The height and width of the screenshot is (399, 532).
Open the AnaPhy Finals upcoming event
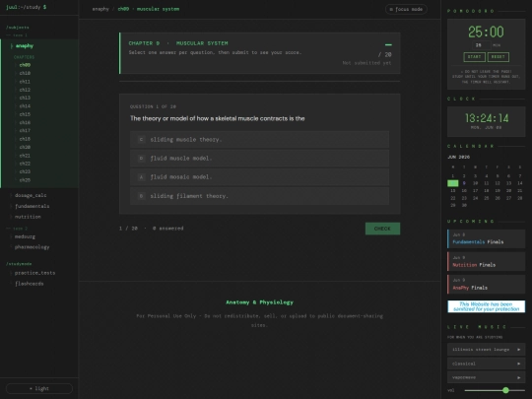487,285
